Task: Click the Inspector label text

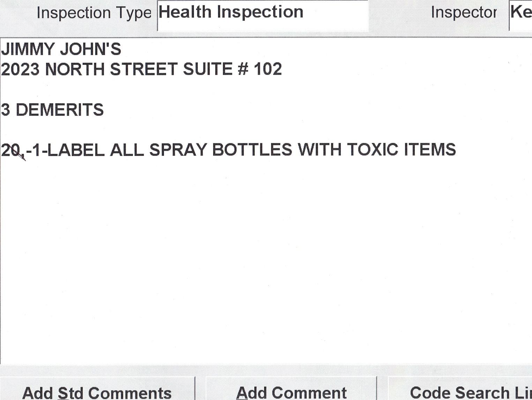Action: tap(464, 13)
